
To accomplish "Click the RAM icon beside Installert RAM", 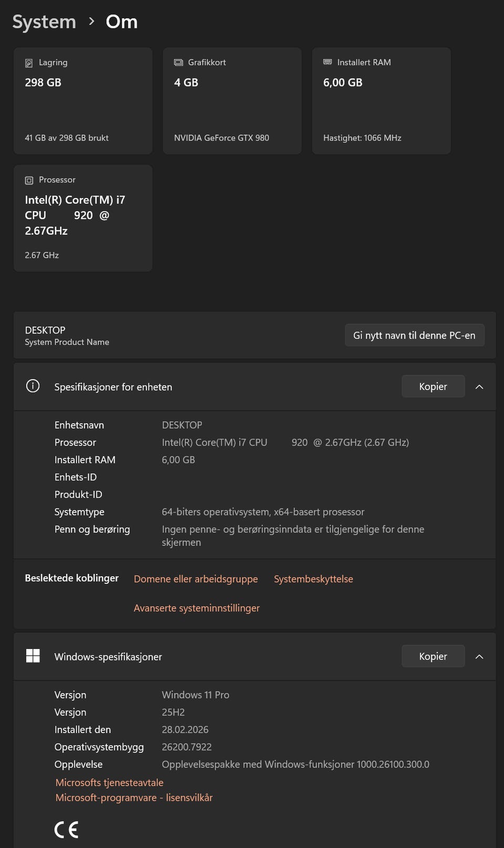I will pyautogui.click(x=328, y=62).
